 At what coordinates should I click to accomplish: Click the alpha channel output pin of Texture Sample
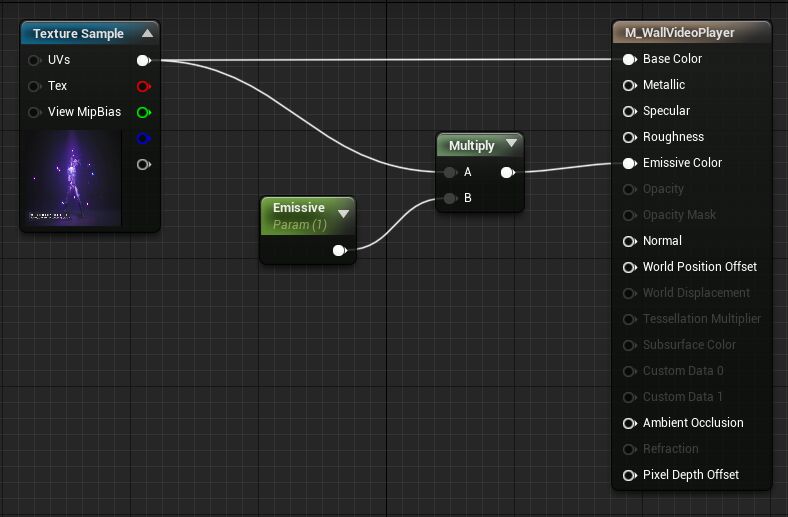[144, 164]
